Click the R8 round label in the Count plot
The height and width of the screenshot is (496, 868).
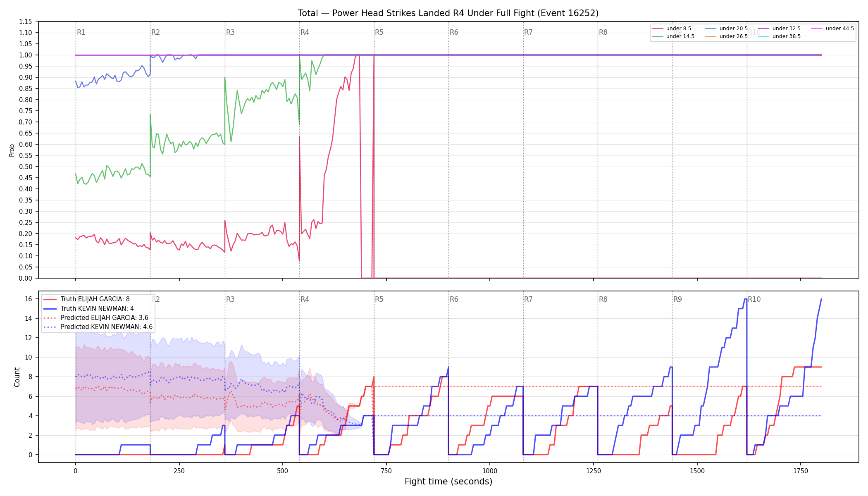pos(603,299)
